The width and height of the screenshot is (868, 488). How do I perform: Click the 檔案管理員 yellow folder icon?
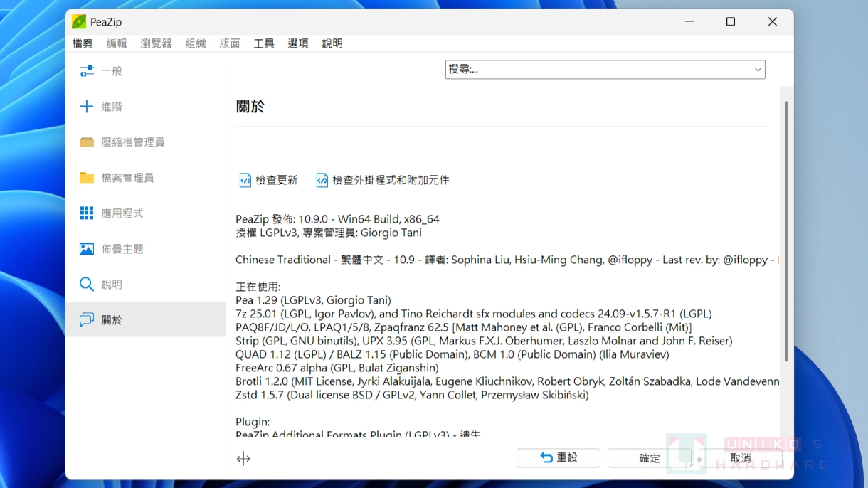click(x=87, y=178)
